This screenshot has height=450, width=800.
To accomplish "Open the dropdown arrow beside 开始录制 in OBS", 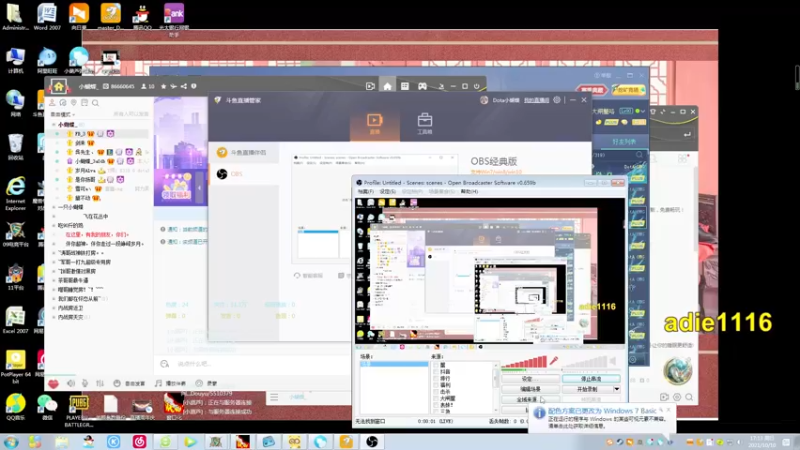I will tap(616, 389).
